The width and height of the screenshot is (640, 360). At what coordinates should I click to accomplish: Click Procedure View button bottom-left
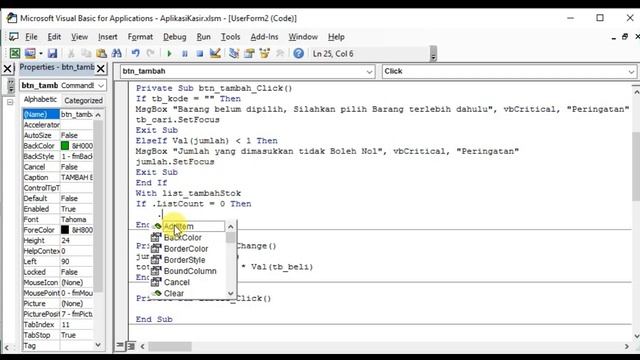(x=120, y=346)
